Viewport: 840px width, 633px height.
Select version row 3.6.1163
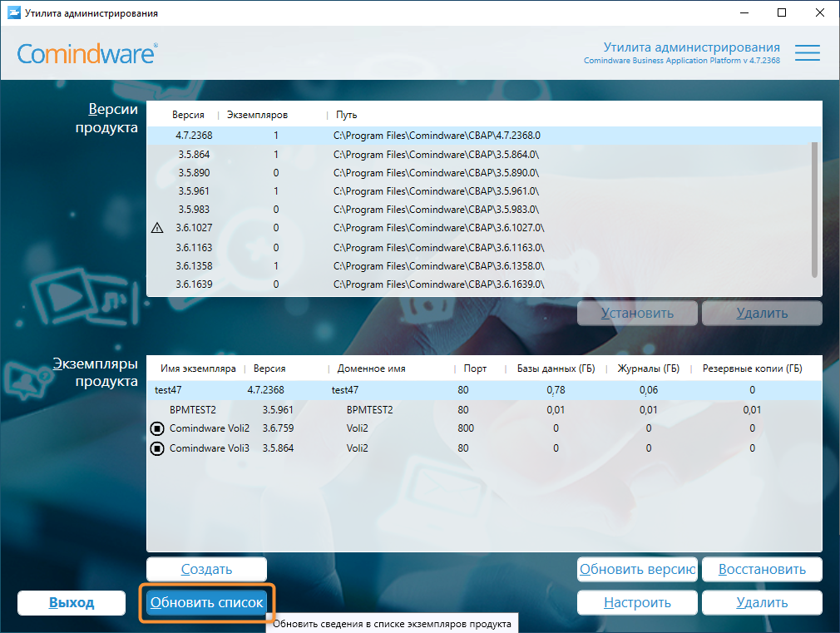point(479,248)
